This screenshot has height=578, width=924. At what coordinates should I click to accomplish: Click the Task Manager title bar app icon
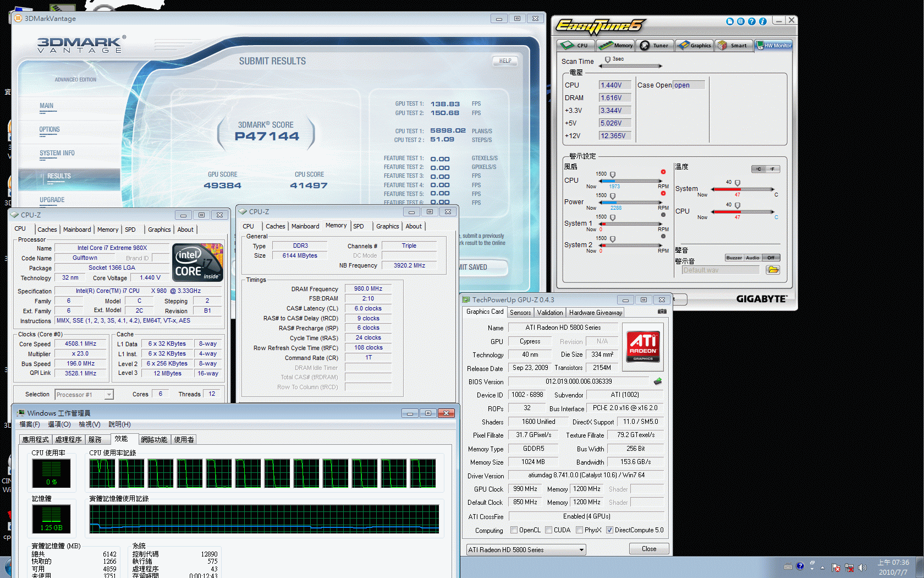(x=21, y=413)
